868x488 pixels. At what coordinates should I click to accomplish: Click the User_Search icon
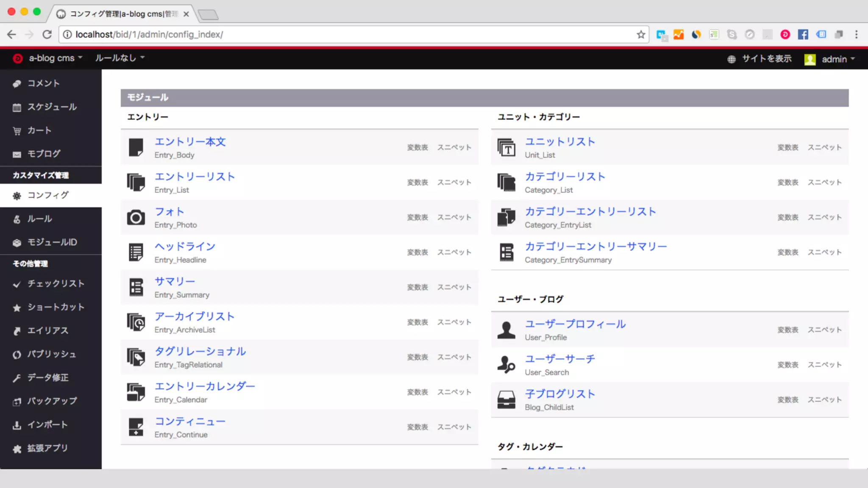[506, 365]
